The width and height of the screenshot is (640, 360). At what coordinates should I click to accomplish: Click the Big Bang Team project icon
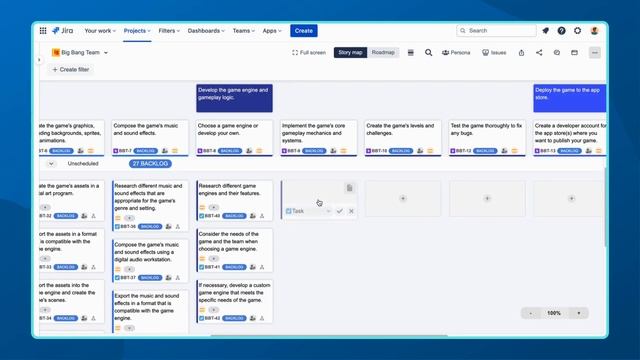pyautogui.click(x=56, y=52)
